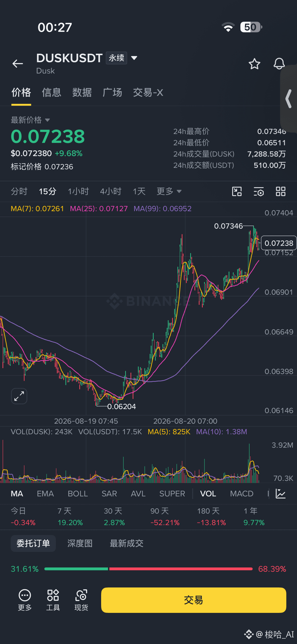Open the 最新成交 recent trades tab

point(127,543)
